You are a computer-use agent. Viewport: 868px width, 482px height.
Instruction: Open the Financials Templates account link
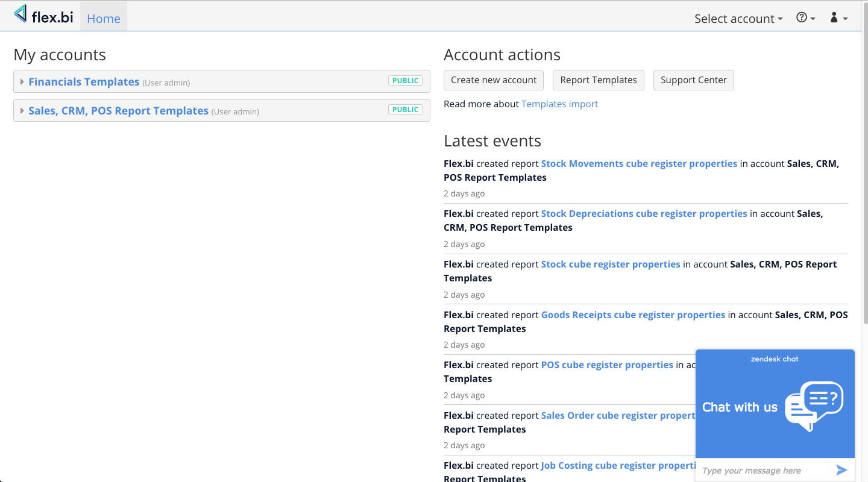coord(84,82)
